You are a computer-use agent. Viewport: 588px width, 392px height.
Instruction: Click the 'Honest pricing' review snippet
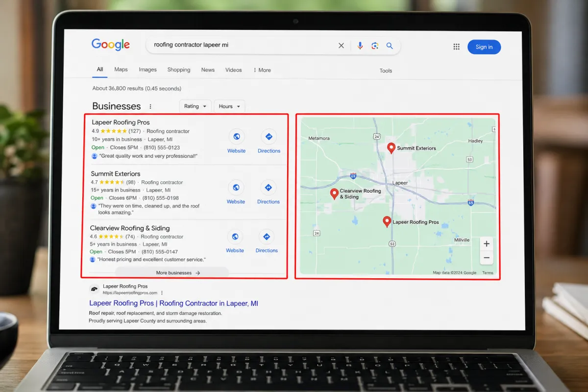coord(151,259)
